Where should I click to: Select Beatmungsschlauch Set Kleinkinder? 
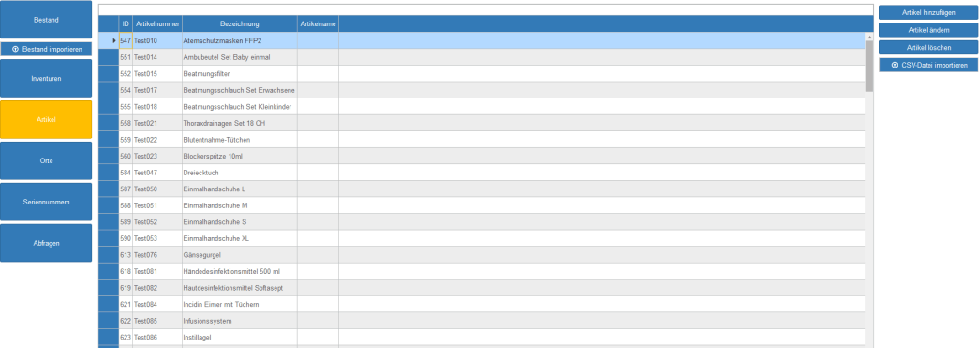click(482, 106)
